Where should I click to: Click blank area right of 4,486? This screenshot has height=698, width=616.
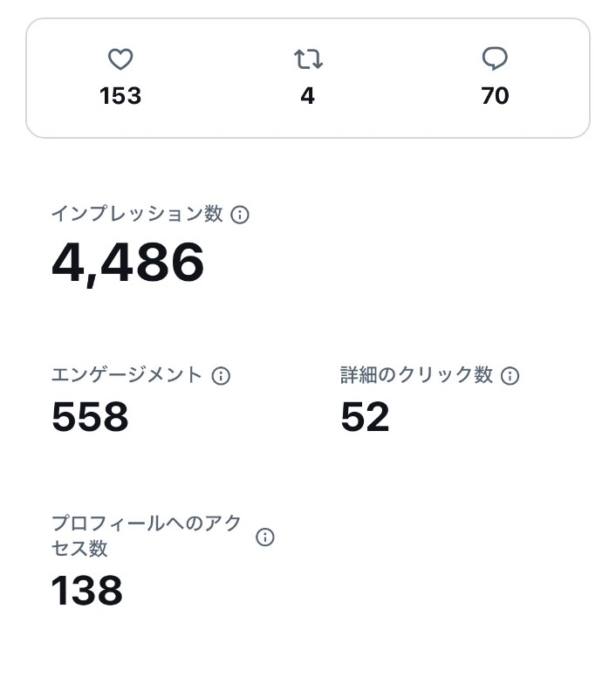[x=400, y=263]
